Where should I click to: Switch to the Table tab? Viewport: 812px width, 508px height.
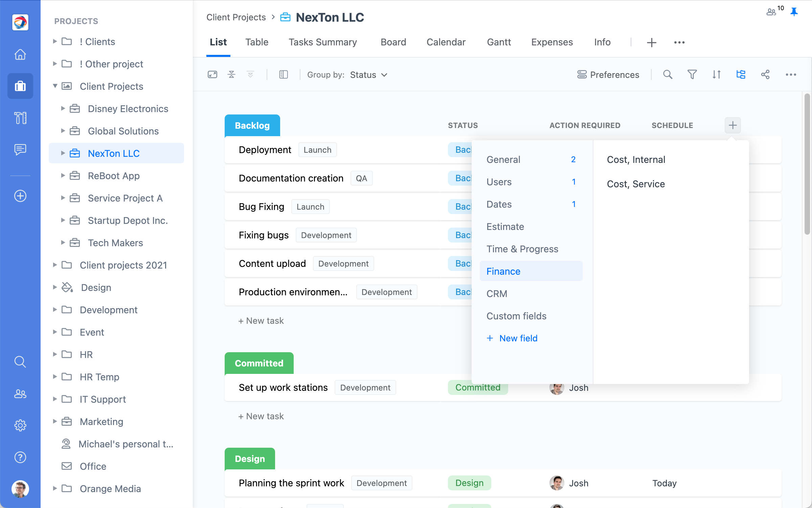[257, 42]
